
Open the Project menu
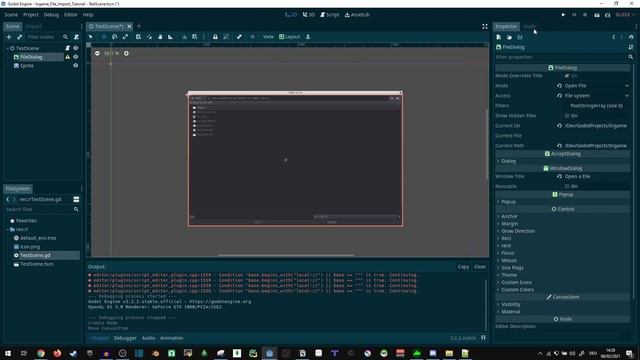31,15
